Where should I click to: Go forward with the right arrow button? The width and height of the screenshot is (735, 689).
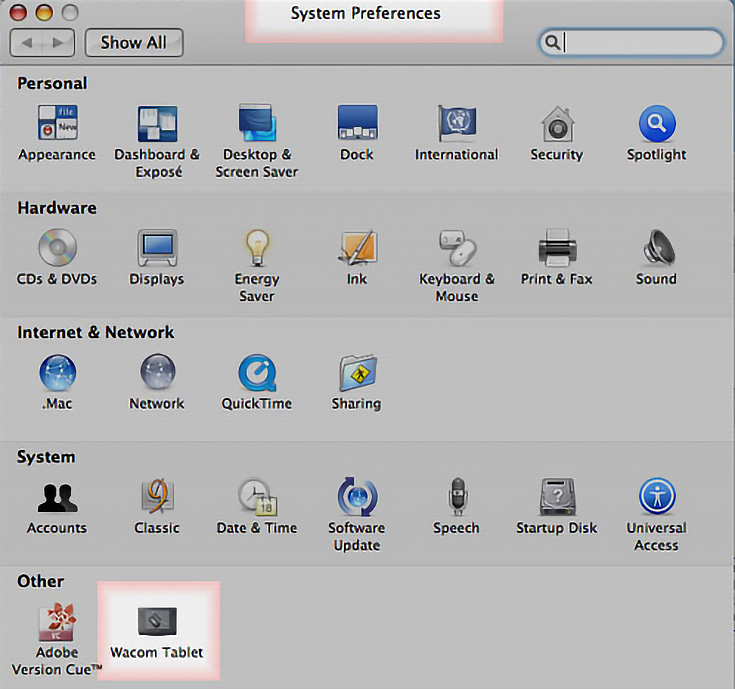tap(59, 43)
